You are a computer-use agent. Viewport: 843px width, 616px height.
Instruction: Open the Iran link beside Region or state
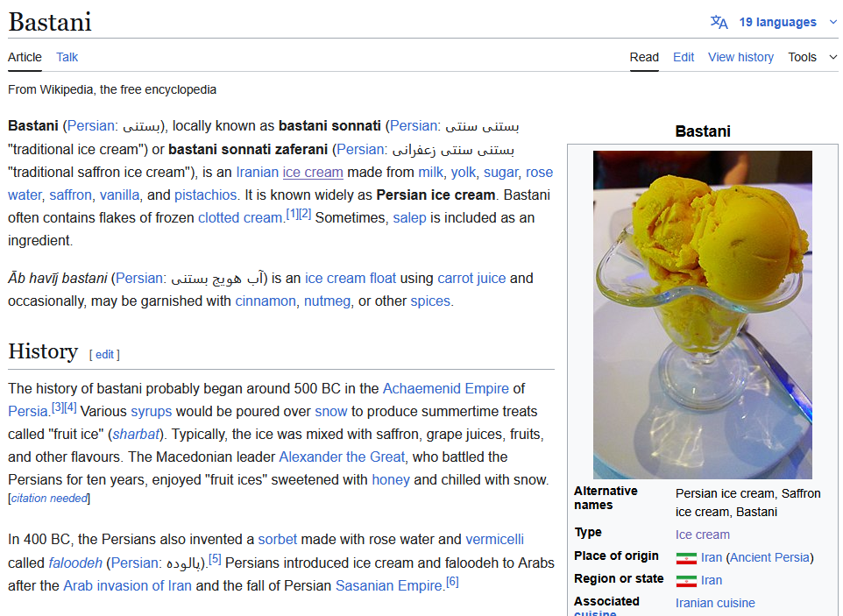click(712, 580)
